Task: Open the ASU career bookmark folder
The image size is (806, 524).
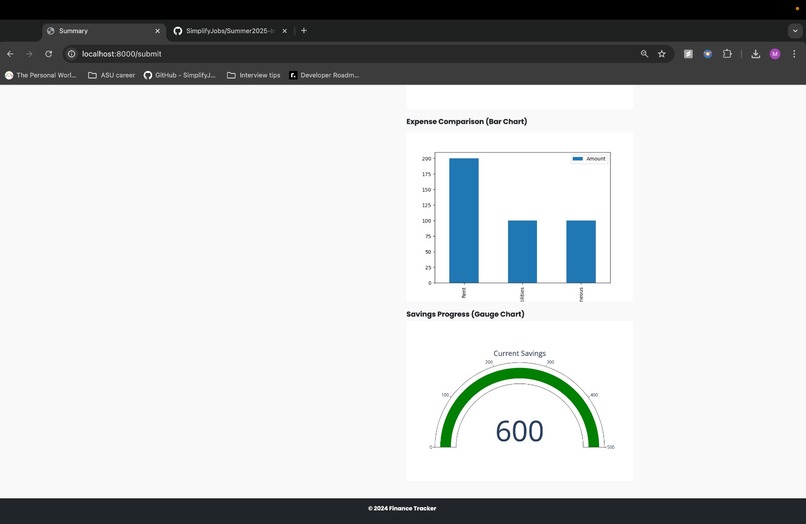Action: pos(112,75)
